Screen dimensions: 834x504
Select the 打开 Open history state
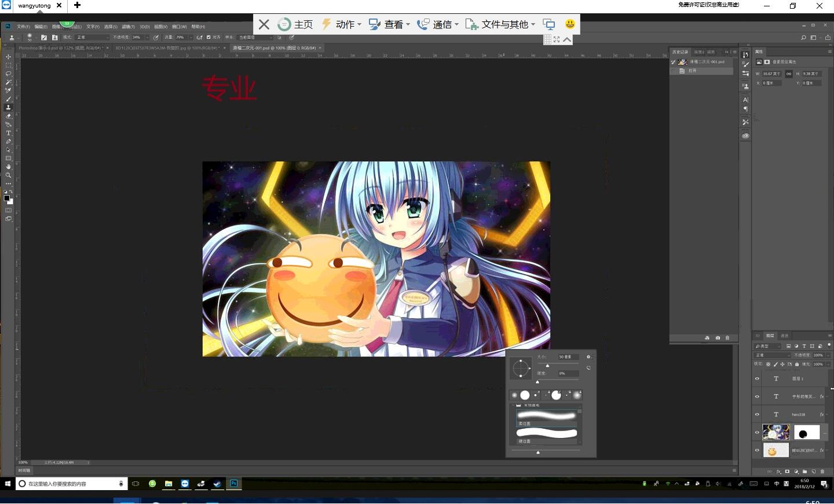point(702,71)
